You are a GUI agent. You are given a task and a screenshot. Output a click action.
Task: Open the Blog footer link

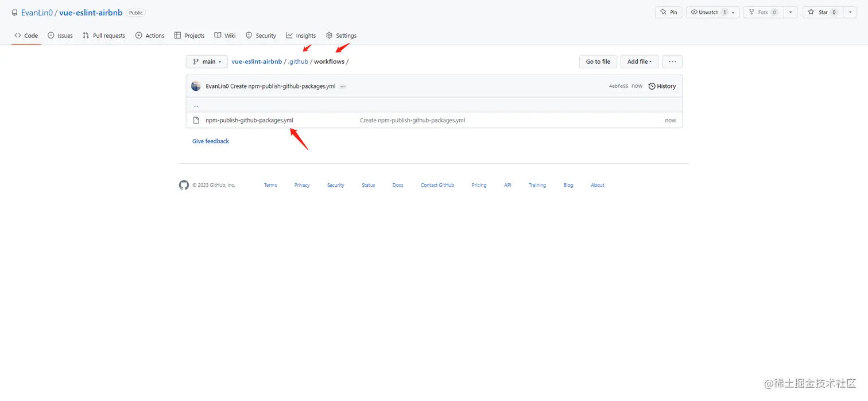click(x=568, y=185)
